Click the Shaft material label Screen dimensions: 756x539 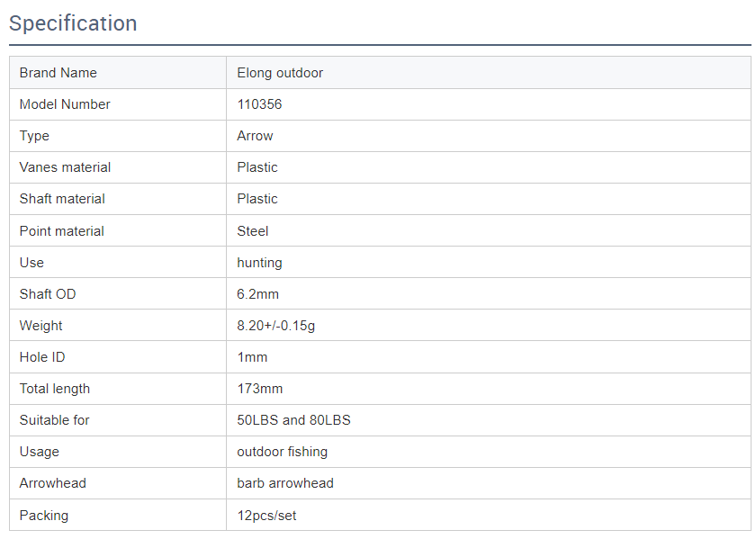(62, 199)
